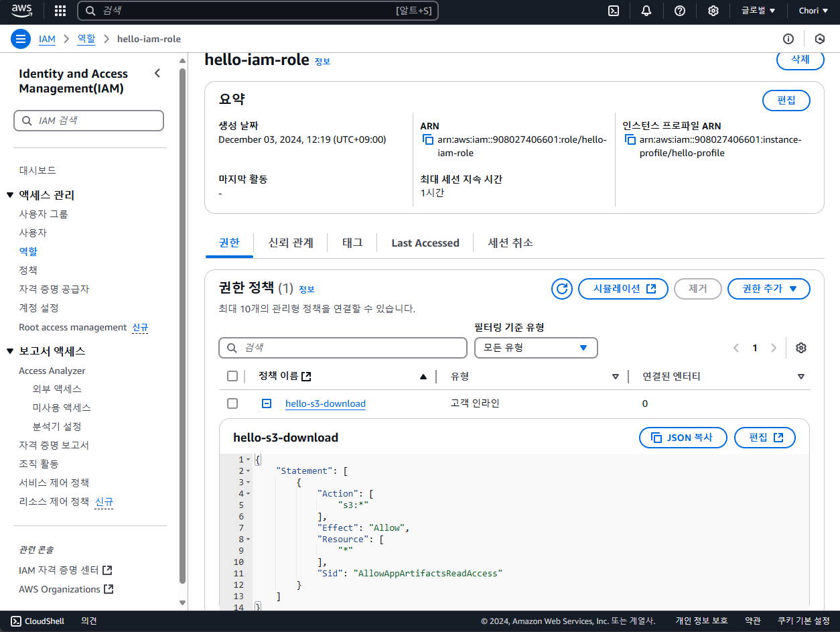
Task: Click the JSON 복사 button
Action: (x=683, y=438)
